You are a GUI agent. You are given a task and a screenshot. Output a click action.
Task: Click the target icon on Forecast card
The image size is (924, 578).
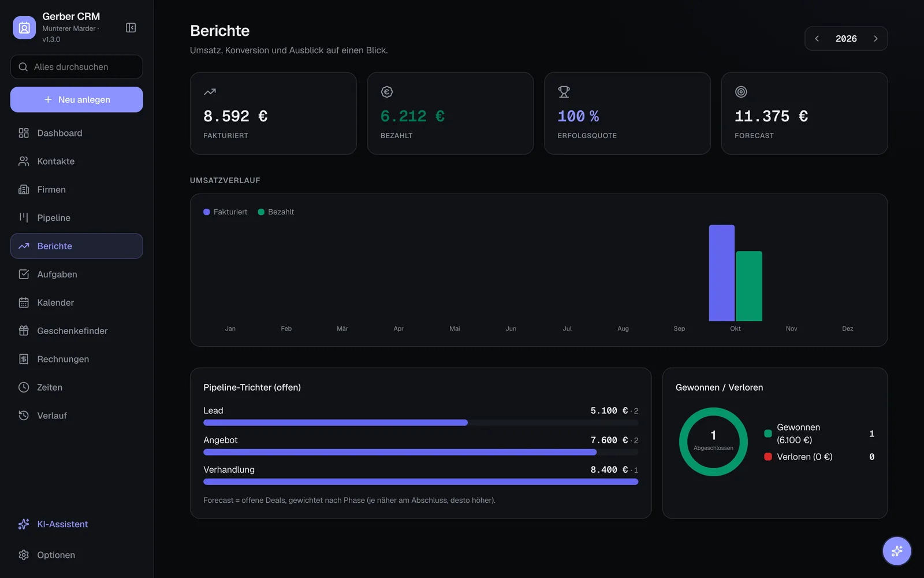point(741,92)
